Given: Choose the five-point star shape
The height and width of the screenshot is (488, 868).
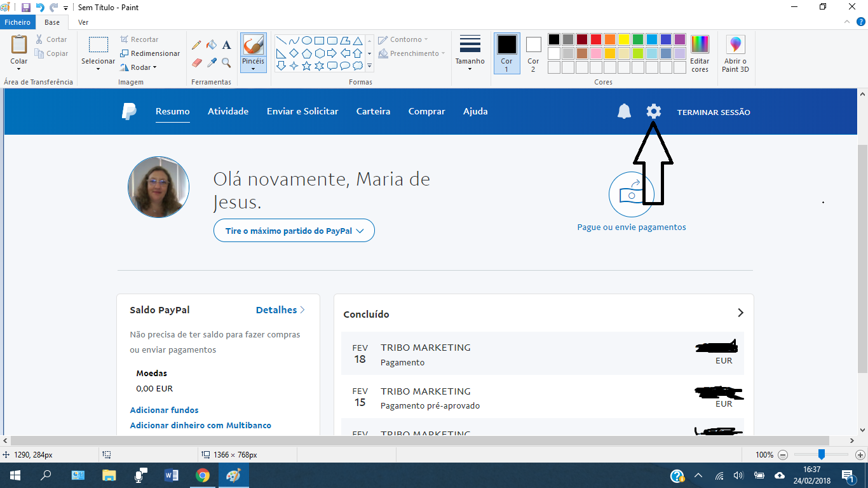Looking at the screenshot, I should pos(306,65).
